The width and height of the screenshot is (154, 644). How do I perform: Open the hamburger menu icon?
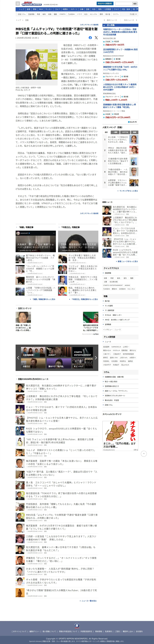18,4
